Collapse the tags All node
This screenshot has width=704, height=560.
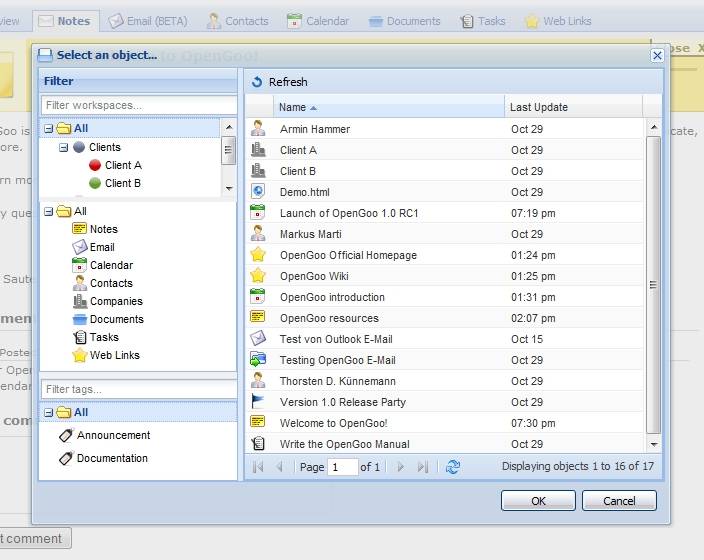pos(48,413)
